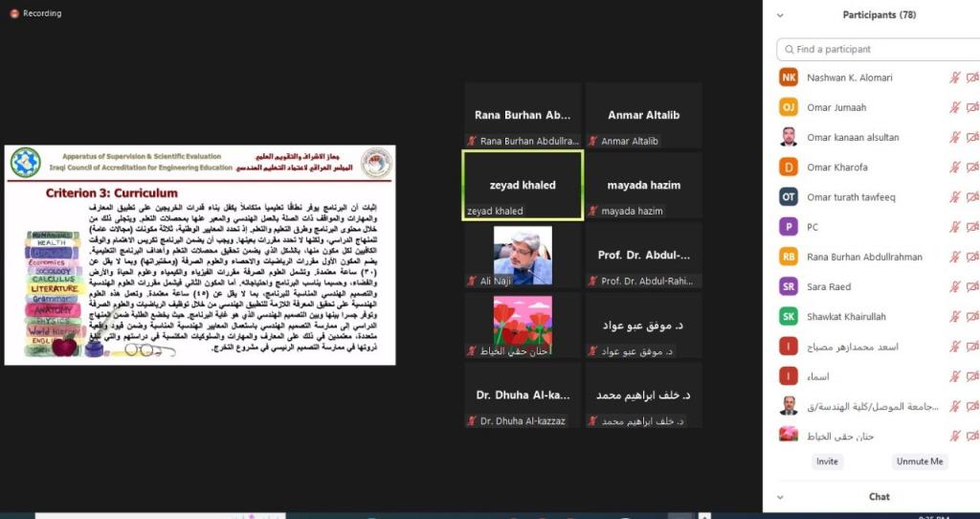Select Omar kanaan alsultan in participant list
Screen dimensions: 980x519
tap(853, 138)
